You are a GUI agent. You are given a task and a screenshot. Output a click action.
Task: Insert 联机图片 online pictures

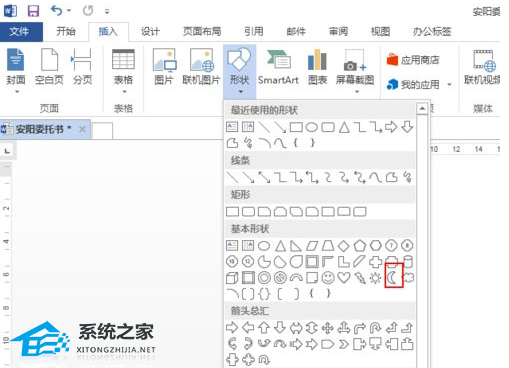point(201,67)
